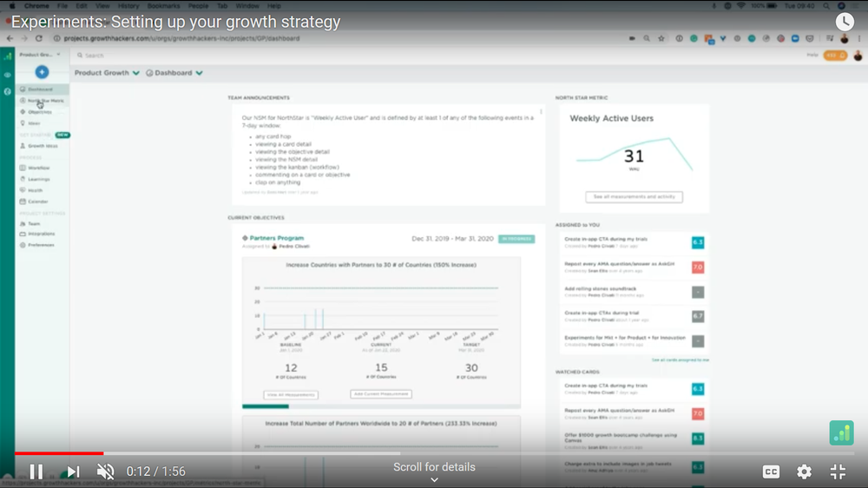Expand the Product Gro... project switcher
868x488 pixels.
point(40,55)
